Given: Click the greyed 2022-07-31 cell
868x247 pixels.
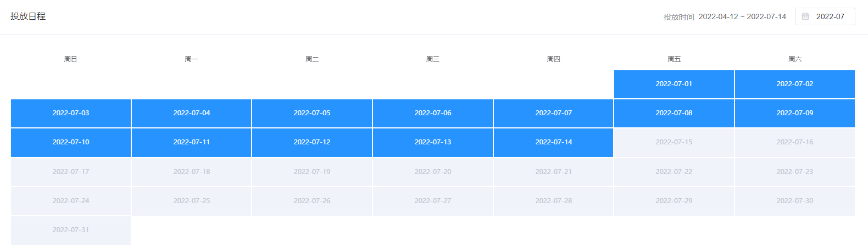Looking at the screenshot, I should (x=71, y=230).
